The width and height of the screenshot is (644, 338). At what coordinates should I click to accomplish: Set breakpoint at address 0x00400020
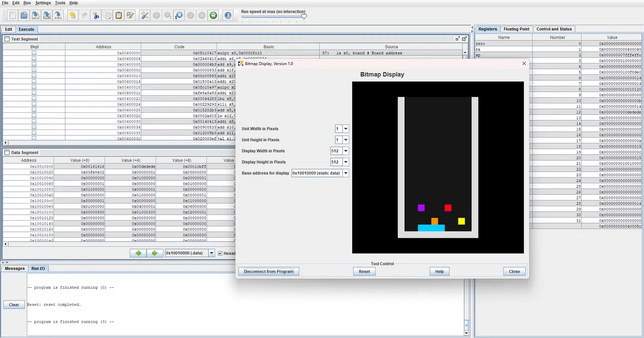(x=34, y=99)
